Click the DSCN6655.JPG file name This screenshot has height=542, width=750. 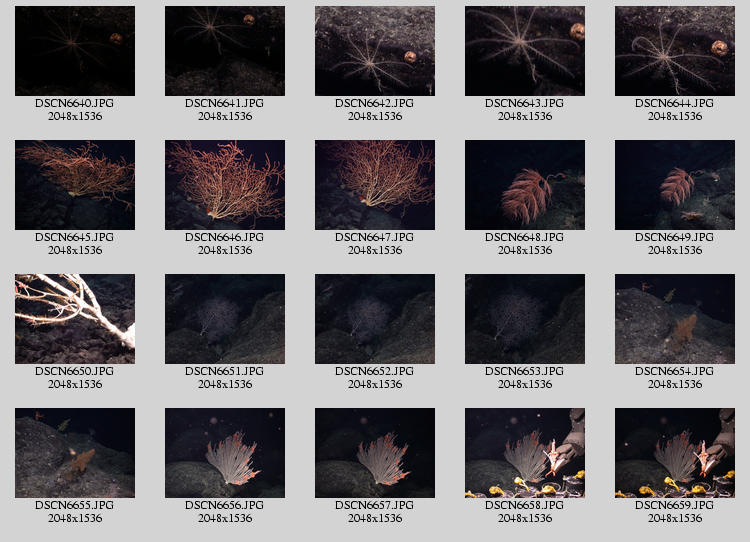pyautogui.click(x=75, y=505)
